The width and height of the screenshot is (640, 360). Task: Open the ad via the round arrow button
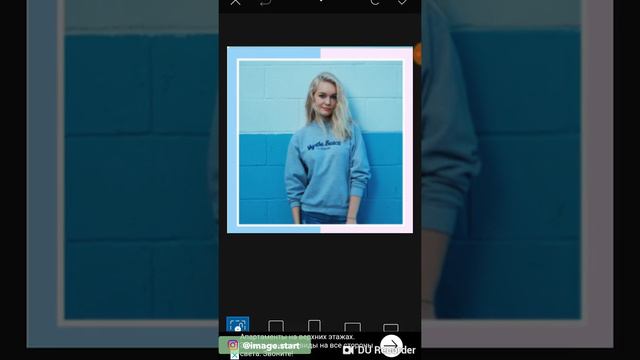(x=391, y=346)
